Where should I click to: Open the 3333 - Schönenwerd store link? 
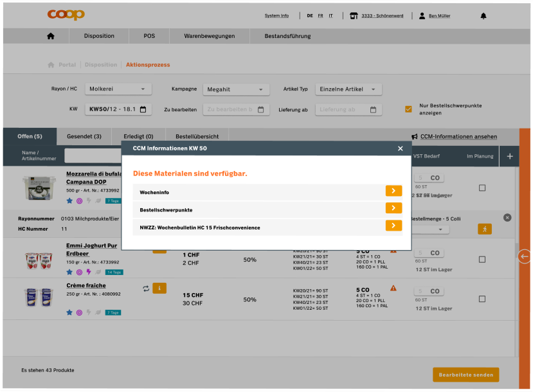[x=383, y=15]
